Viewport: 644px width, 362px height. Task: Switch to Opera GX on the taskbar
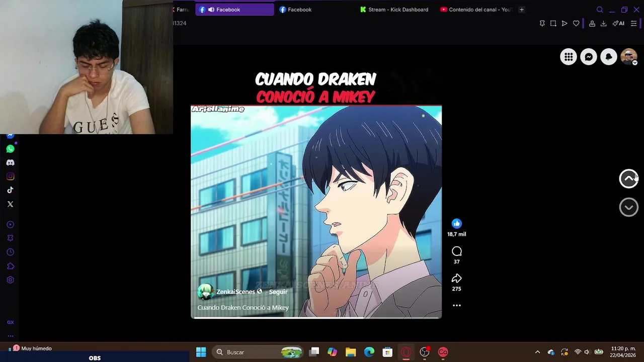coord(406,352)
